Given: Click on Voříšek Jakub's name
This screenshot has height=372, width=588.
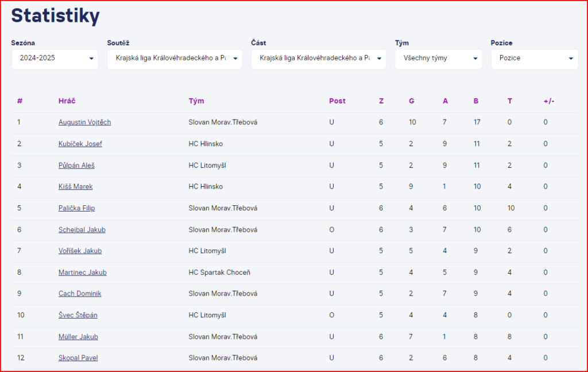Looking at the screenshot, I should pyautogui.click(x=80, y=251).
